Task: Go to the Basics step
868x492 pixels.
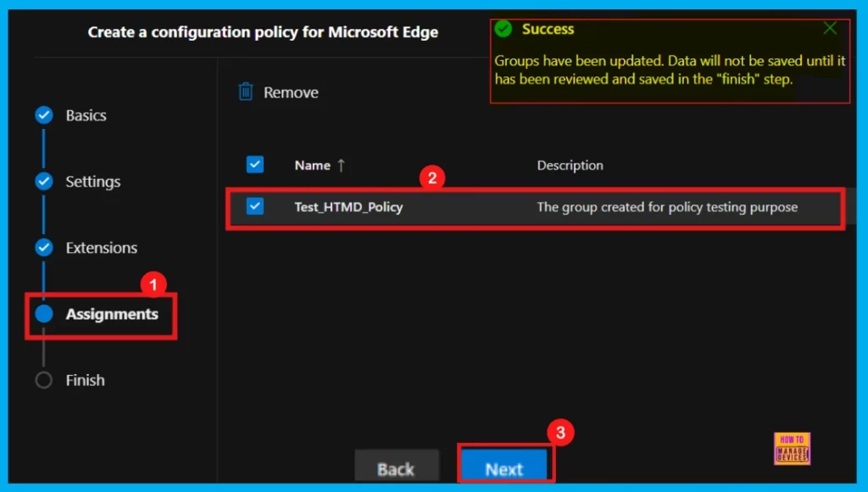Action: point(86,115)
